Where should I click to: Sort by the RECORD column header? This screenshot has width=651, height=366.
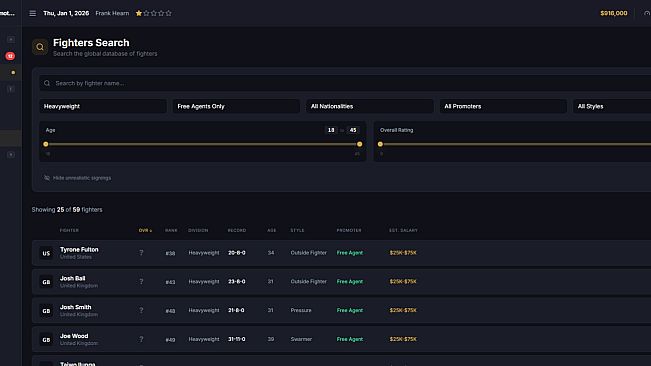pos(237,230)
